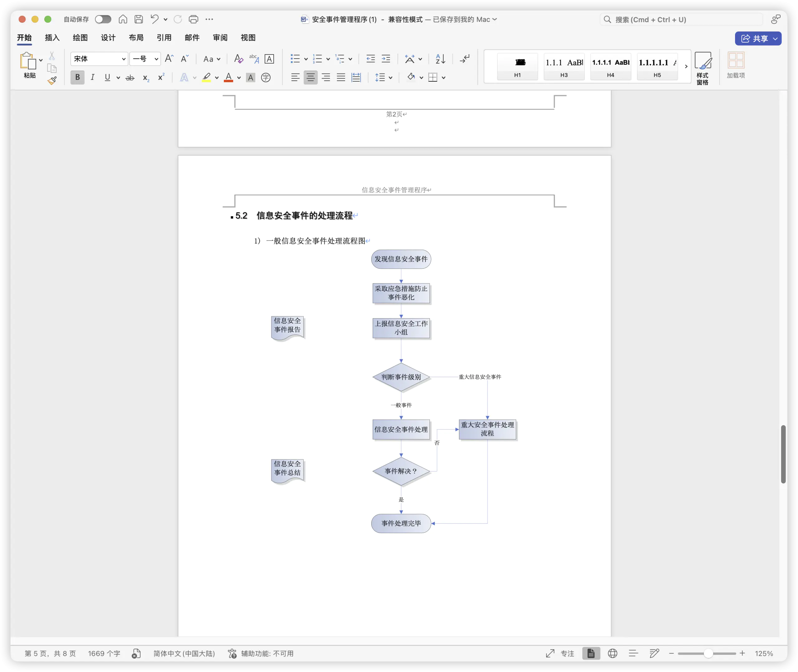
Task: Toggle the AutoSave switch
Action: coord(103,19)
